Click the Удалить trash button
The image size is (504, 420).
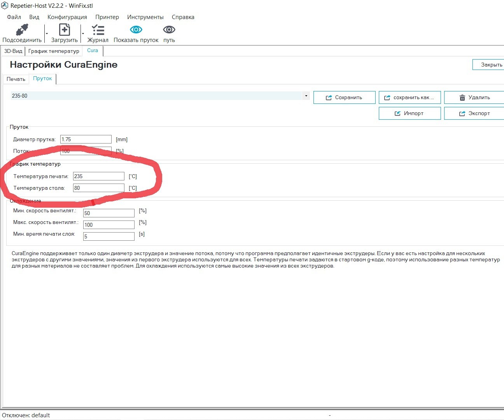[474, 98]
